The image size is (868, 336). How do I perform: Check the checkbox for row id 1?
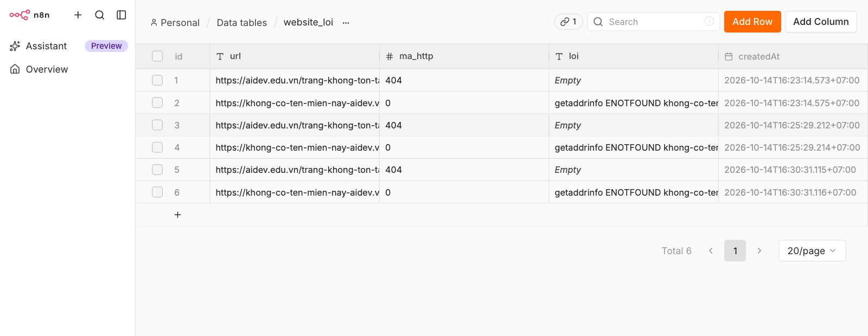click(157, 80)
